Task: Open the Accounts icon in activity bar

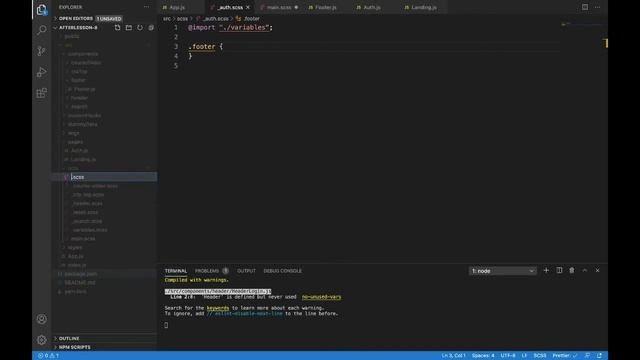Action: pos(42,319)
